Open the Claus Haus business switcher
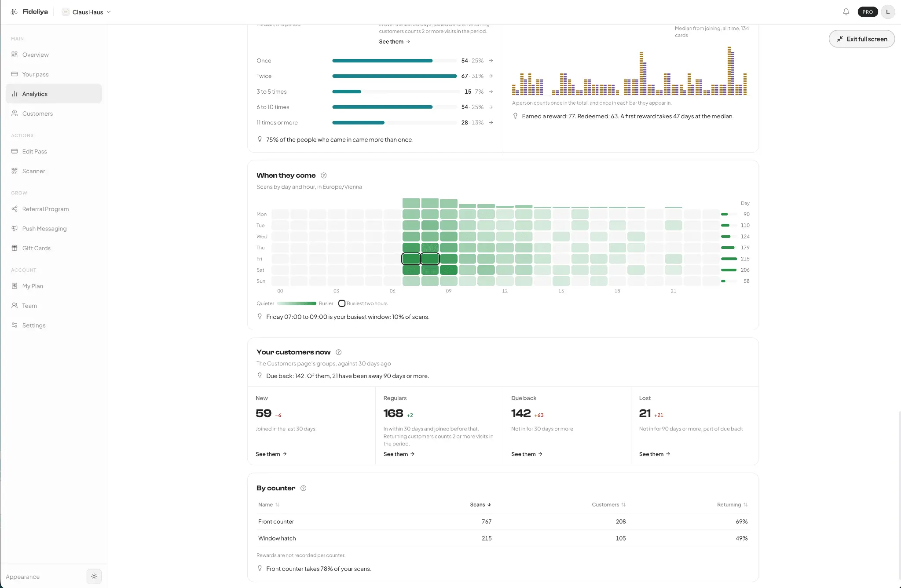Screen dimensions: 901x588 [x=87, y=12]
